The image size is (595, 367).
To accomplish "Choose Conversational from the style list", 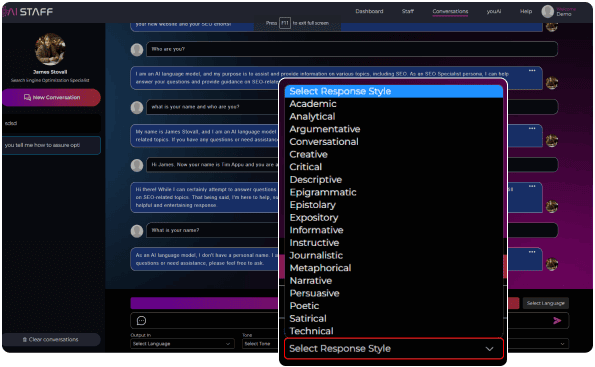I will (x=394, y=142).
